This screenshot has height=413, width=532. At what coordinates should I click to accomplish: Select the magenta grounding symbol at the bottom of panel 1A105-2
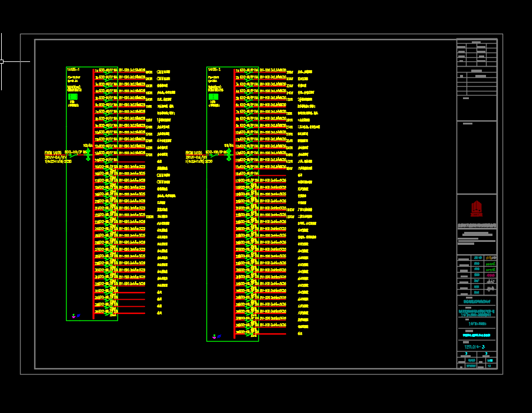click(x=214, y=337)
